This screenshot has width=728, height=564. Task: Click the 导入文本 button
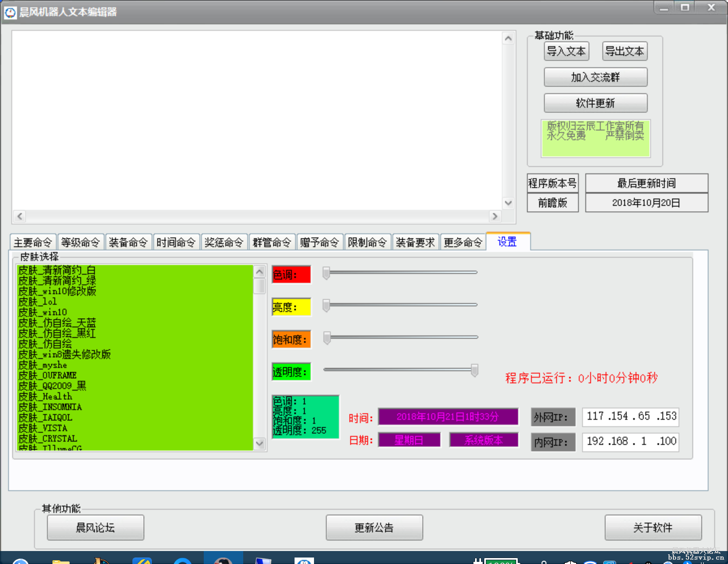(566, 51)
